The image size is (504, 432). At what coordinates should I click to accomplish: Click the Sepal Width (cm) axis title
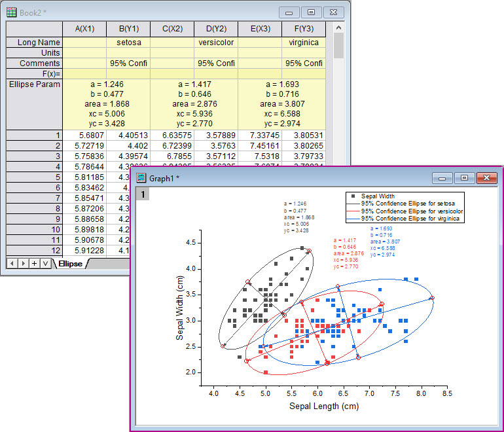click(180, 307)
